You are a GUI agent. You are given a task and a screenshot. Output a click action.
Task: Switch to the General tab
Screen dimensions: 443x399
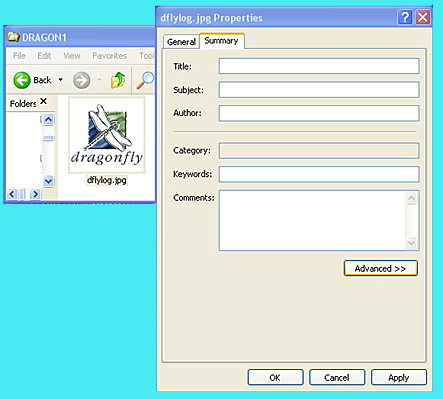(181, 42)
